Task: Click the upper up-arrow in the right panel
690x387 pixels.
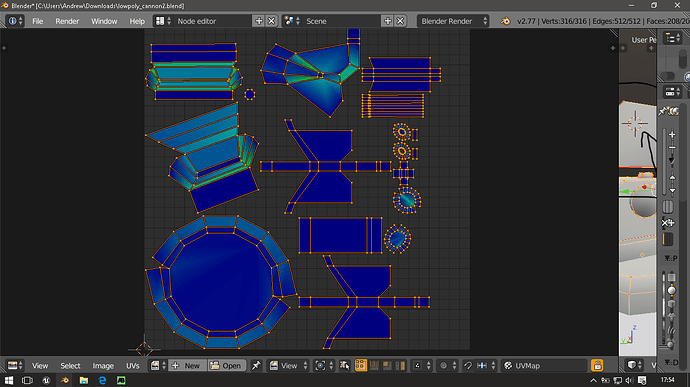Action: click(672, 177)
